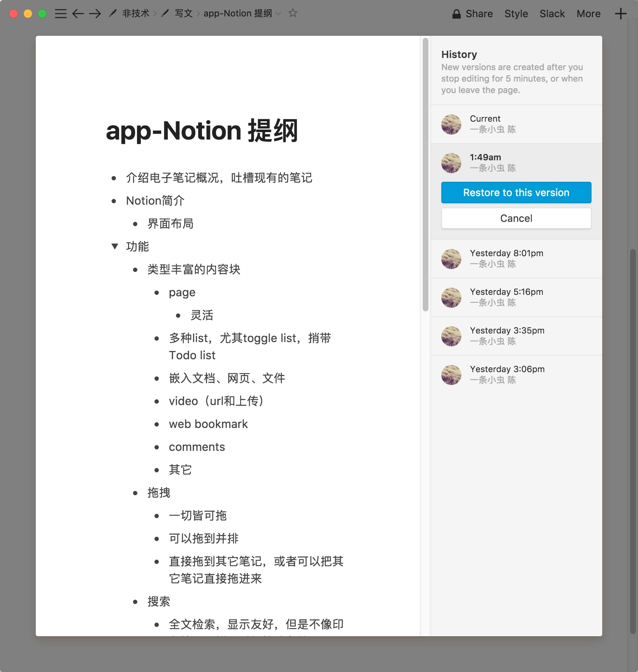Open the 写文 breadcrumb
This screenshot has width=638, height=672.
coord(183,14)
